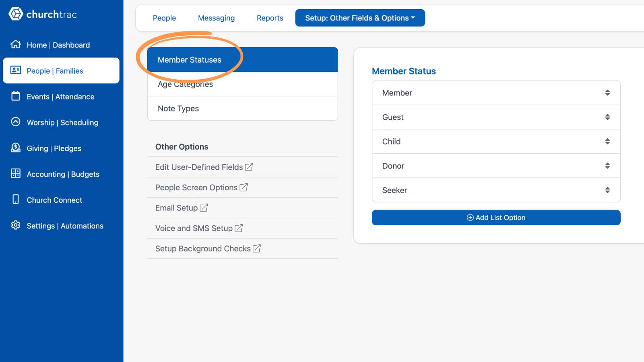Select Age Categories in the list

tap(243, 84)
